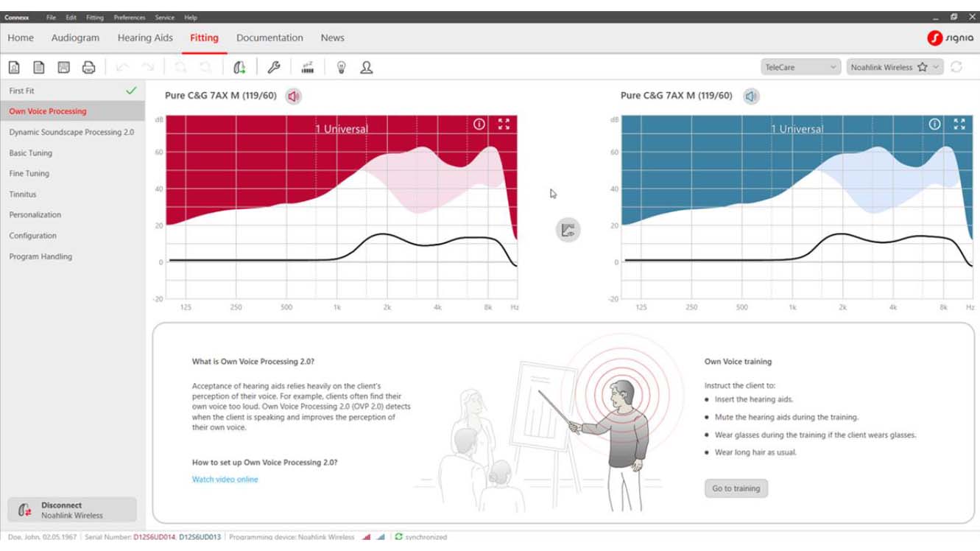This screenshot has width=980, height=551.
Task: Click the lightbulb icon in the toolbar
Action: 341,68
